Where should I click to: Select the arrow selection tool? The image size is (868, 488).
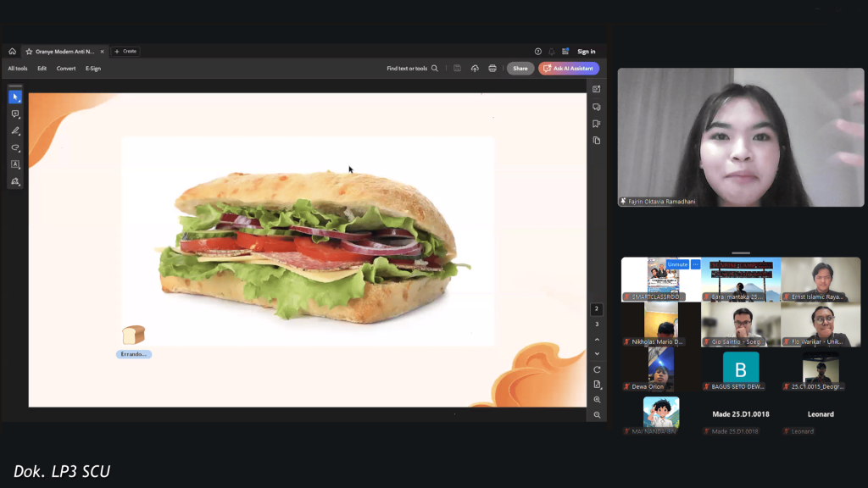(x=15, y=97)
